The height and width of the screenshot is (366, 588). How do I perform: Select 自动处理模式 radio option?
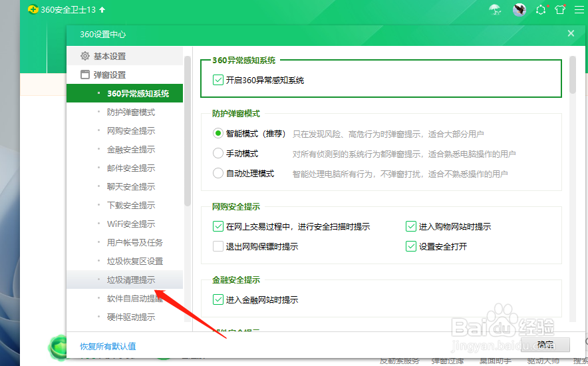[218, 173]
